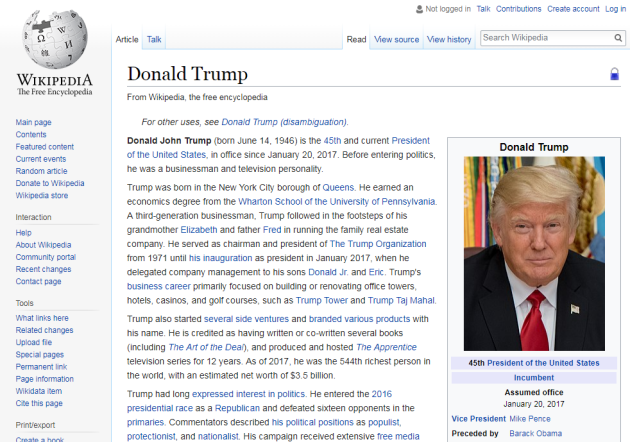Open What links here tool
This screenshot has width=630, height=442.
click(42, 318)
